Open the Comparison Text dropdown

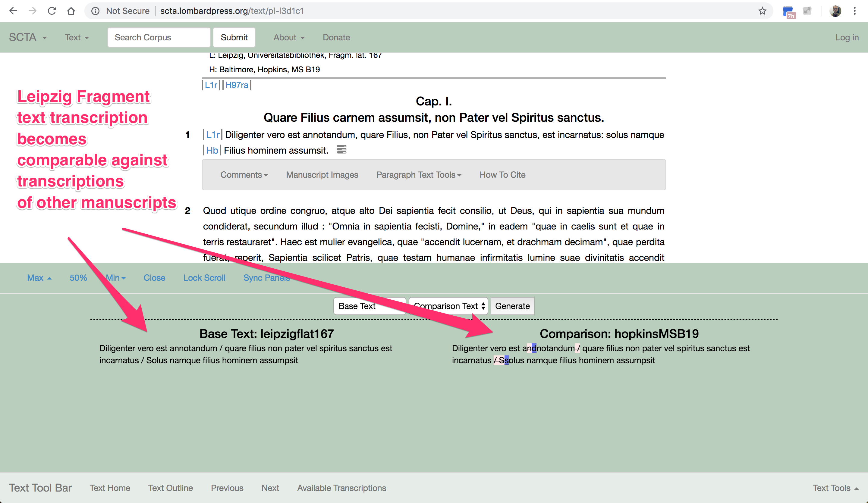coord(448,306)
